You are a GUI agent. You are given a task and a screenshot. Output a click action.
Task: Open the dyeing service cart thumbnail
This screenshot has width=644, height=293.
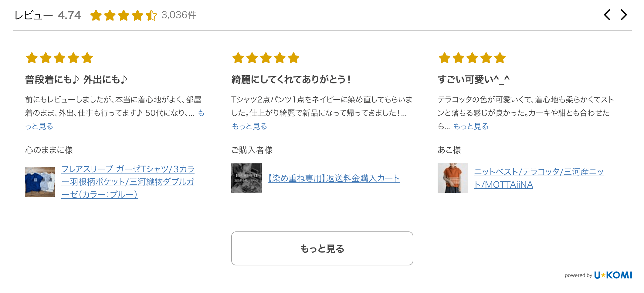click(x=246, y=178)
